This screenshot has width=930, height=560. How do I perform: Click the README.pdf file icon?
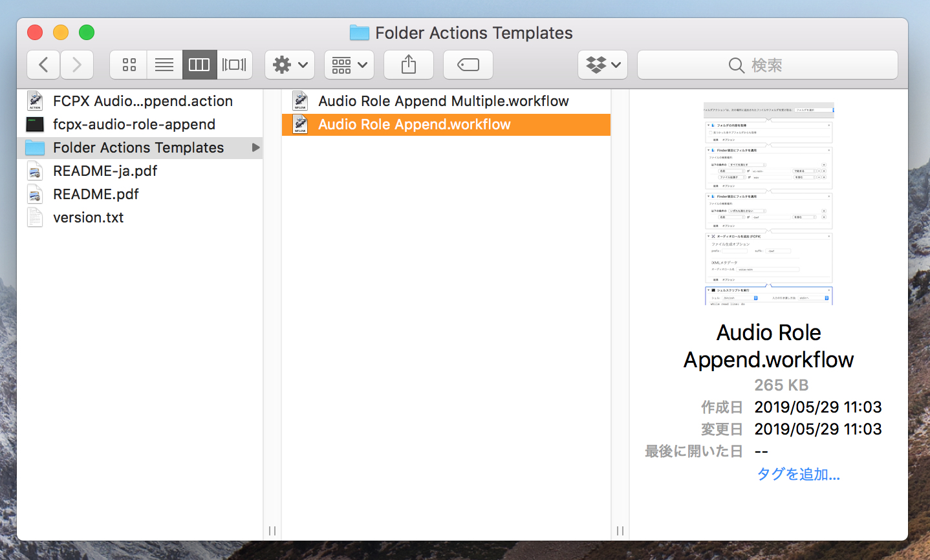(35, 194)
